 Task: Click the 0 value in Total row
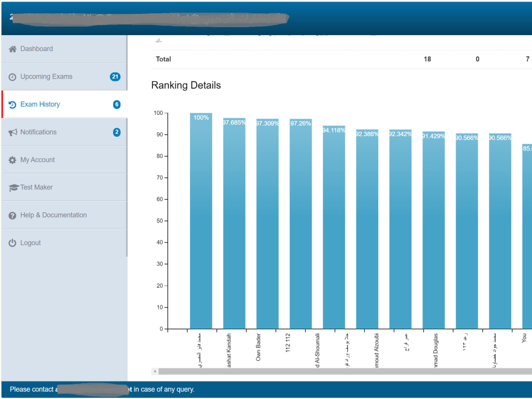pos(477,59)
